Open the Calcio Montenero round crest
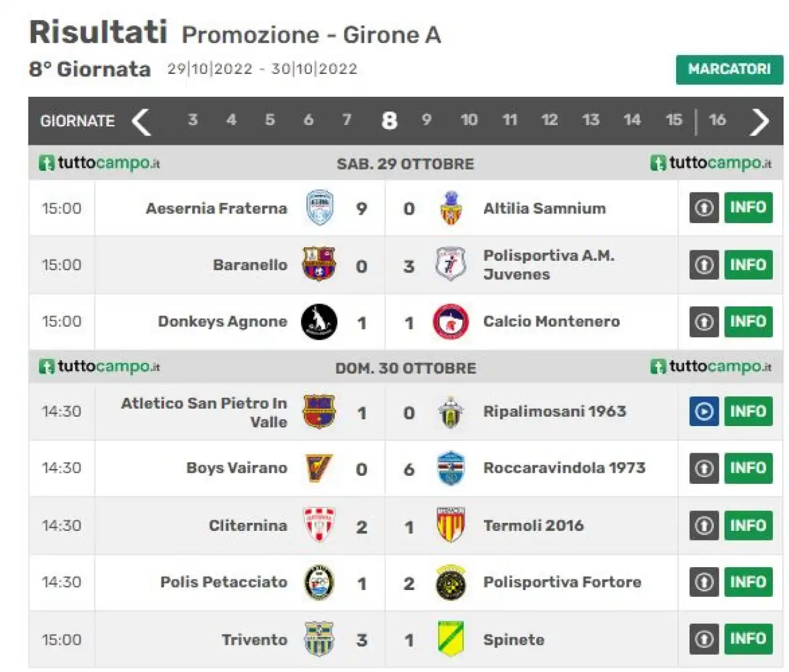 [x=451, y=322]
